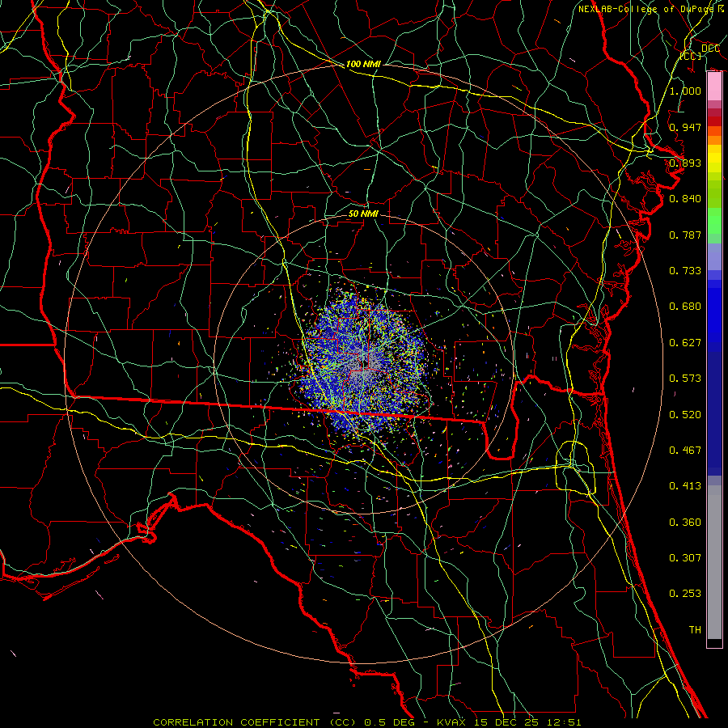
Task: Click the '100 NMI' range ring label
Action: (363, 64)
